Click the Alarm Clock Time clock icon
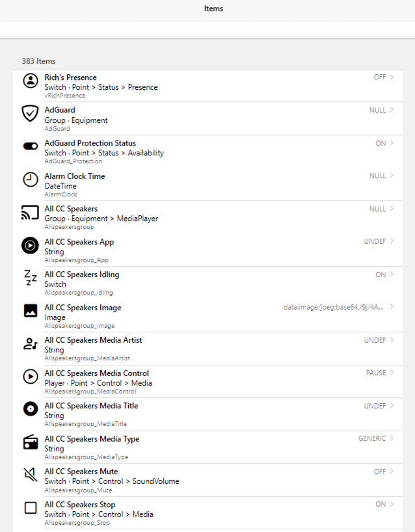The image size is (415, 532). 31,180
